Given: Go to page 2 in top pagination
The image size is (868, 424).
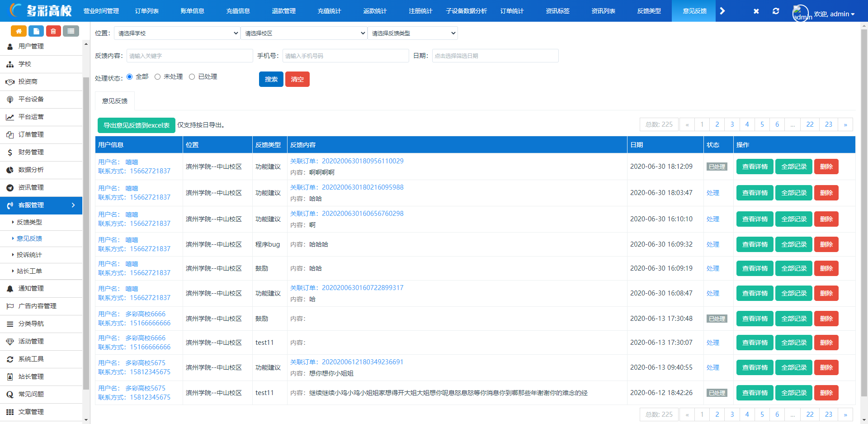Looking at the screenshot, I should coord(717,124).
